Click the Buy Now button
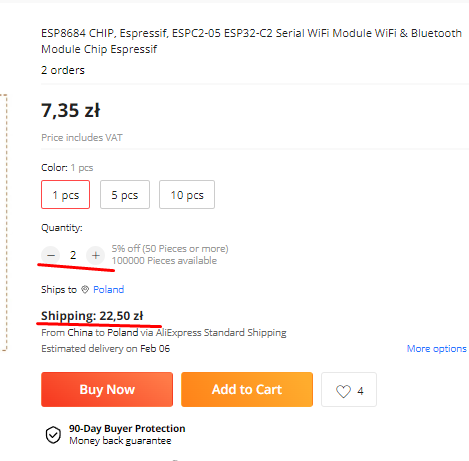 (x=107, y=389)
